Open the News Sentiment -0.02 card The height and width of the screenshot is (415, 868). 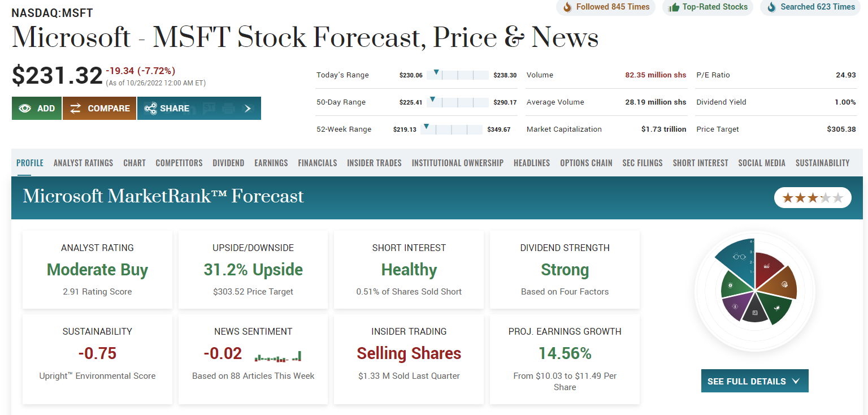tap(253, 359)
